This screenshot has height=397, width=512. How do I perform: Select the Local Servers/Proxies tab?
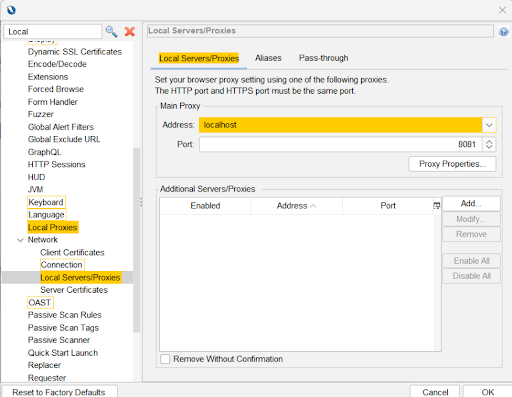click(x=199, y=58)
